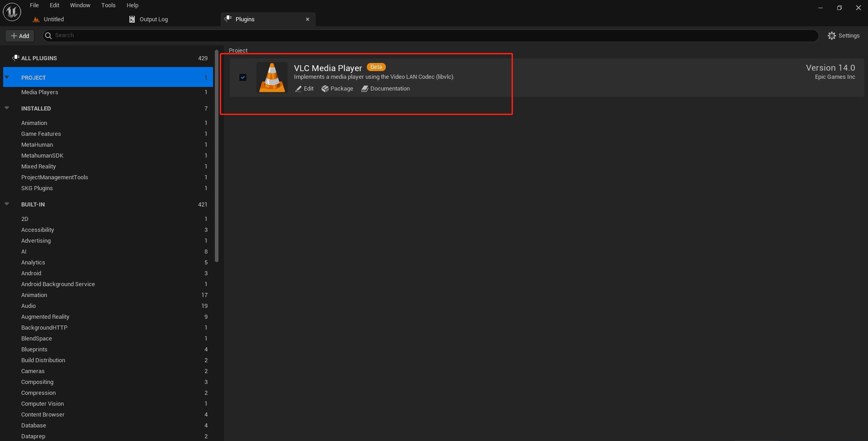Disable the VLC Media Player checkbox

(243, 77)
